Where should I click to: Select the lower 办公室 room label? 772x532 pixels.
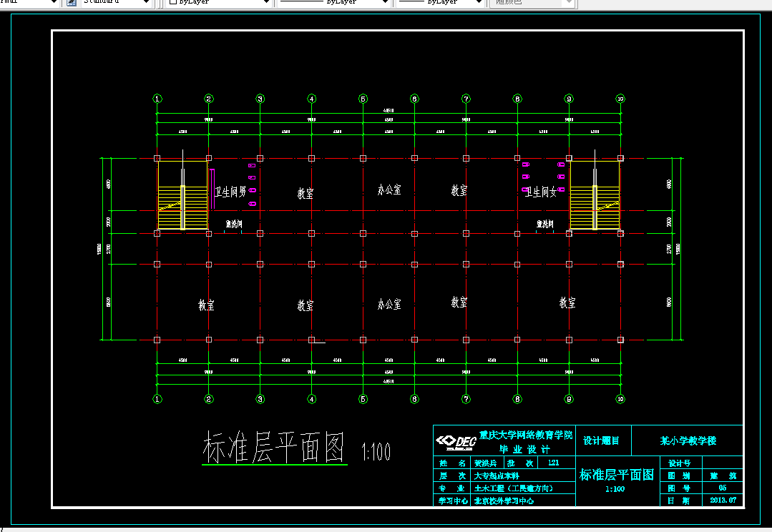[x=389, y=304]
